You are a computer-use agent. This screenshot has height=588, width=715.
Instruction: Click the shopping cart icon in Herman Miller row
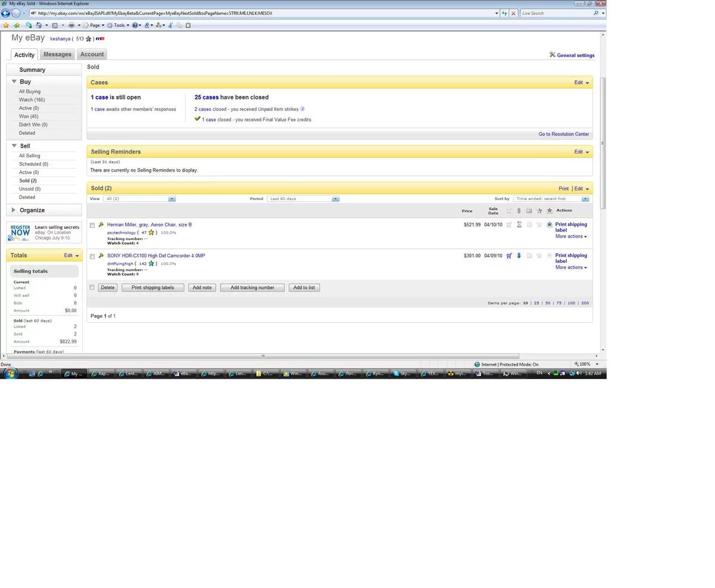click(x=509, y=225)
